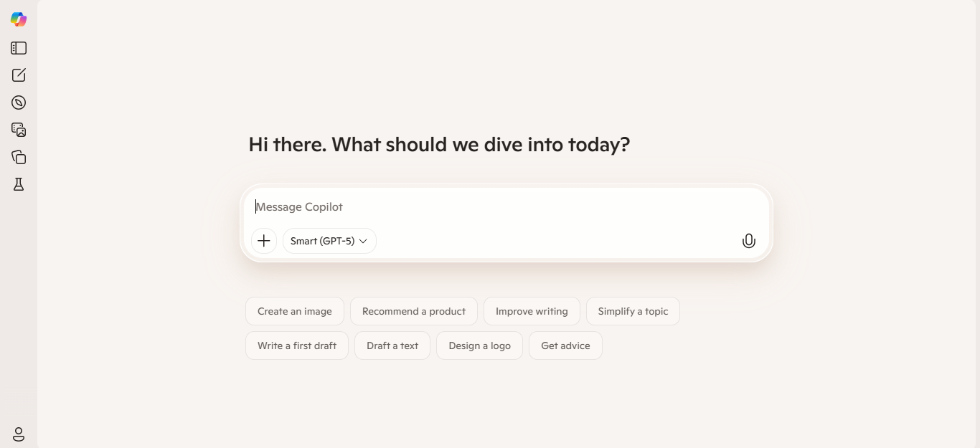Open the account profile icon
Viewport: 980px width, 448px height.
pos(19,434)
